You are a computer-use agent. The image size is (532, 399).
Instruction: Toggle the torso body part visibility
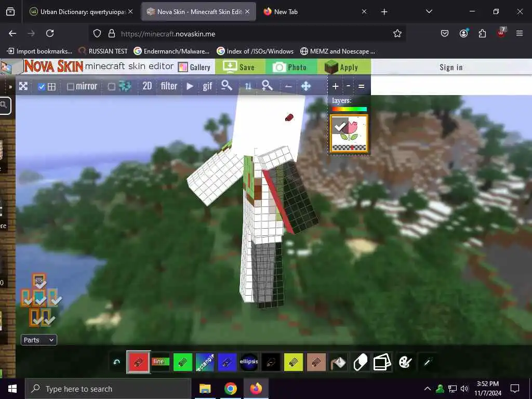pyautogui.click(x=40, y=298)
